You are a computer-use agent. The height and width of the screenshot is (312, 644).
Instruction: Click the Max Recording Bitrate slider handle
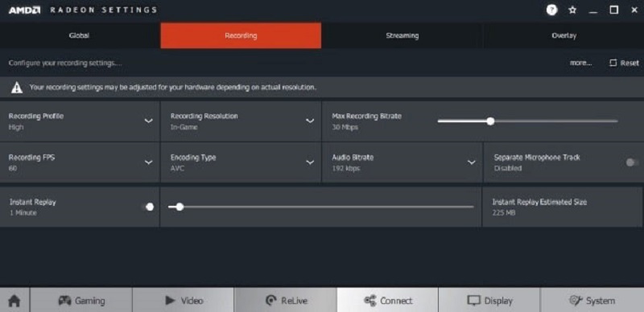(490, 121)
